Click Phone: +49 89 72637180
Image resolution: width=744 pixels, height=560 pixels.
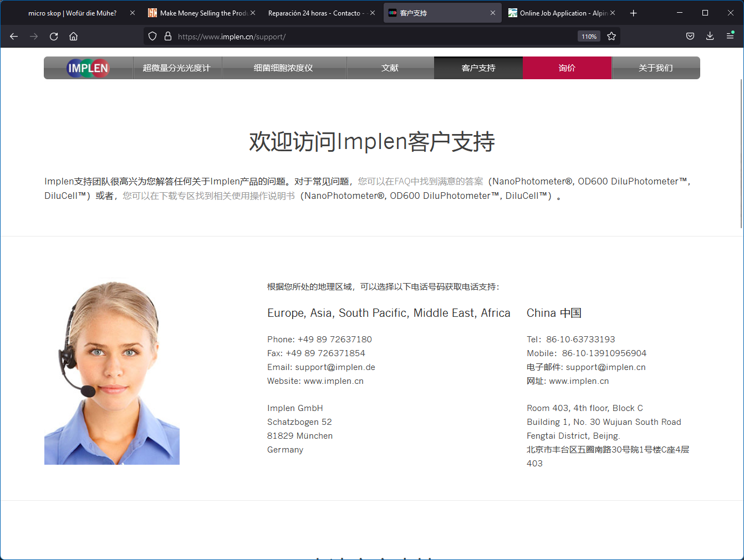click(319, 340)
